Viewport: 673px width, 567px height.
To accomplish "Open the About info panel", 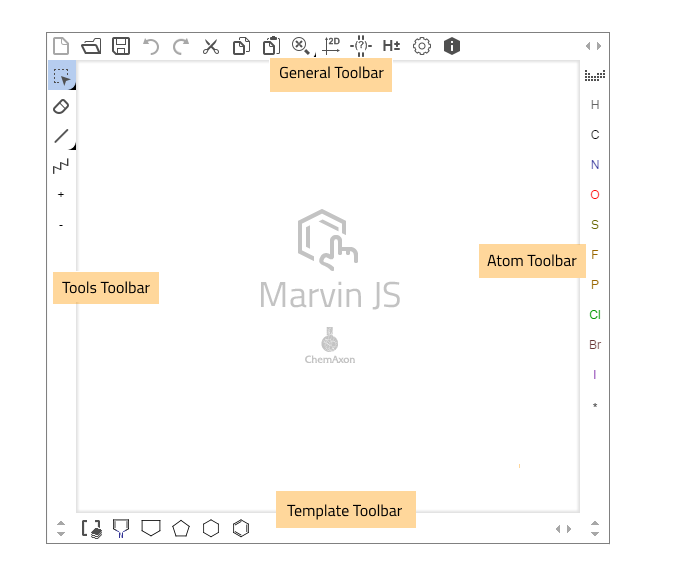I will [x=452, y=46].
